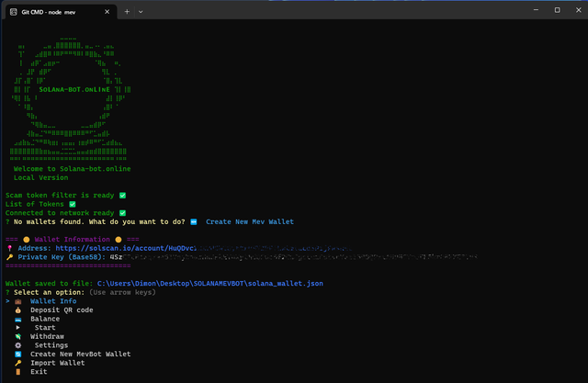Select the 'Settings' option
This screenshot has width=588, height=383.
tap(51, 345)
